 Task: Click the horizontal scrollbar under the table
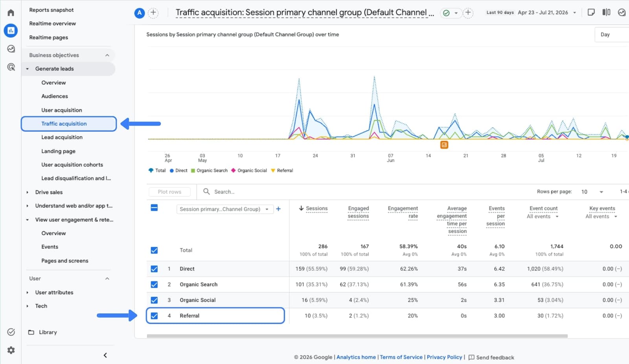point(357,336)
